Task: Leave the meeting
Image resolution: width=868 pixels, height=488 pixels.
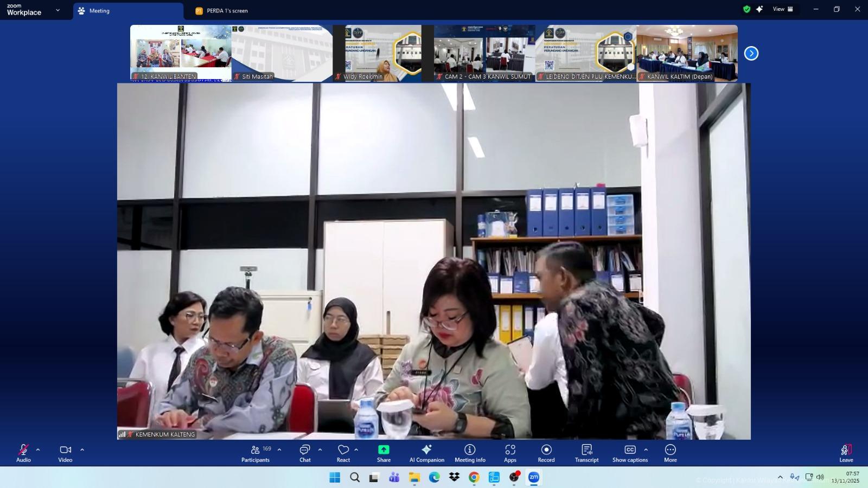Action: coord(846,453)
